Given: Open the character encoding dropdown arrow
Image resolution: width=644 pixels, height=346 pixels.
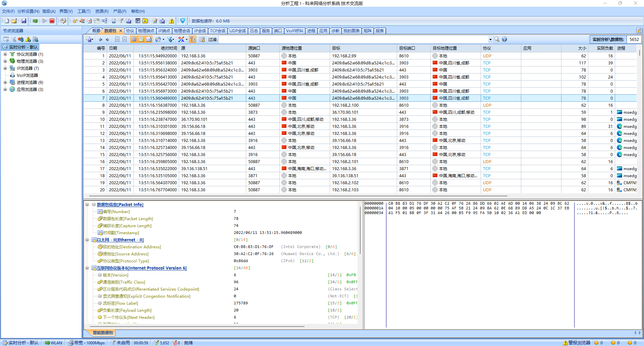Looking at the screenshot, I should tap(186, 40).
